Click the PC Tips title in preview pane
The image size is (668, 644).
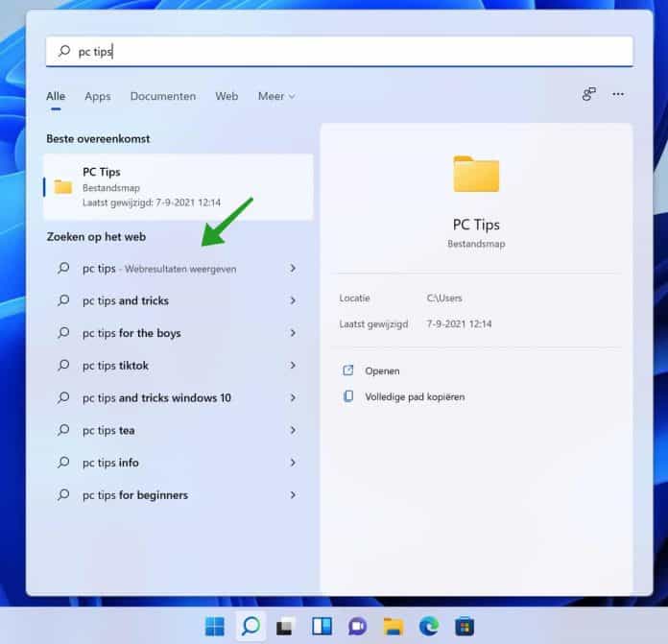[476, 225]
